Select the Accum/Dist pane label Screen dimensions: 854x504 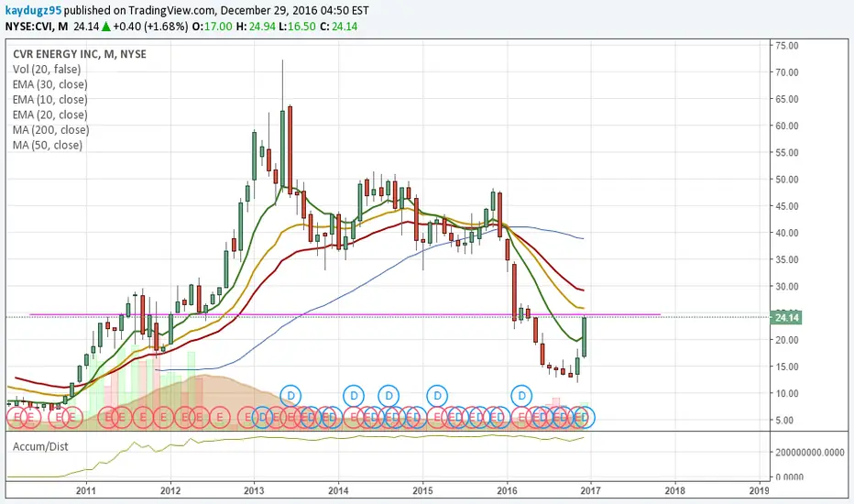click(x=40, y=447)
